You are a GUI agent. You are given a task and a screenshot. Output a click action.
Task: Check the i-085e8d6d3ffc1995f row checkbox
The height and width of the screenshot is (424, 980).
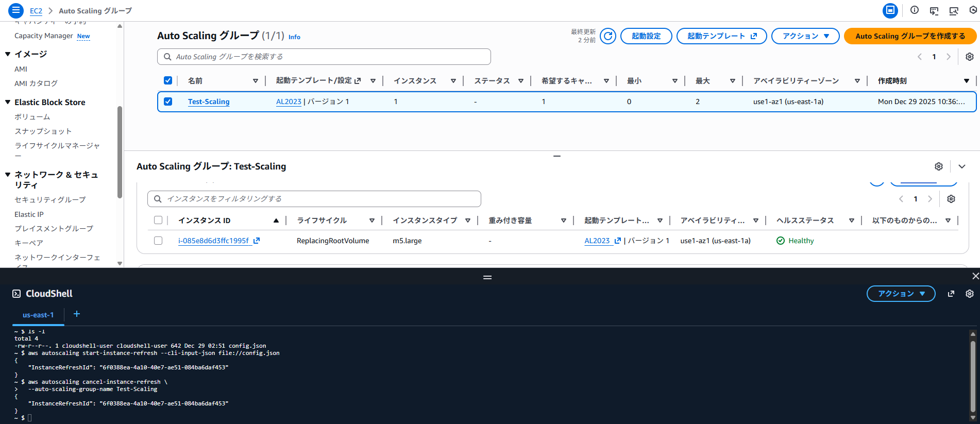158,241
